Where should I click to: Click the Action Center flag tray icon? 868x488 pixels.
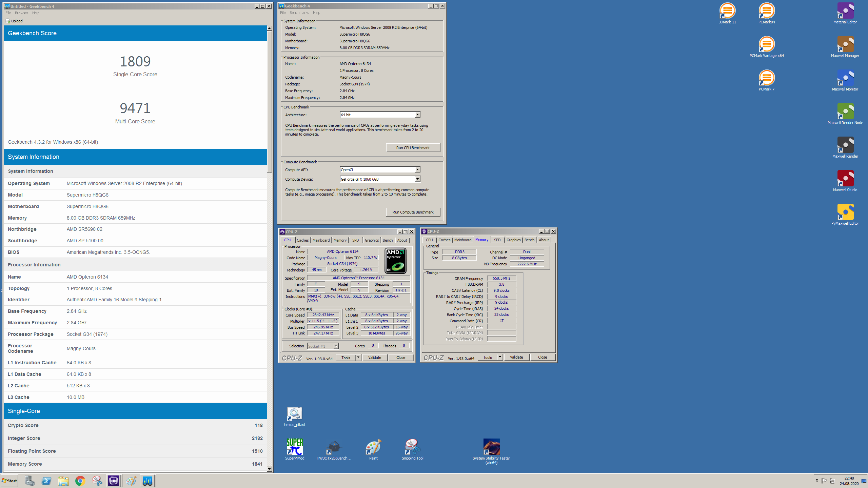pyautogui.click(x=824, y=481)
